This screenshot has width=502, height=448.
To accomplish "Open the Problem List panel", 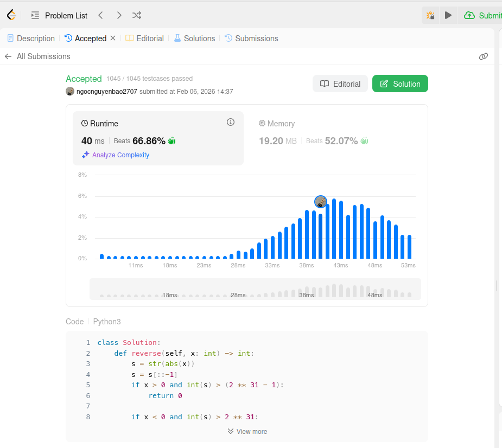I will coord(59,15).
